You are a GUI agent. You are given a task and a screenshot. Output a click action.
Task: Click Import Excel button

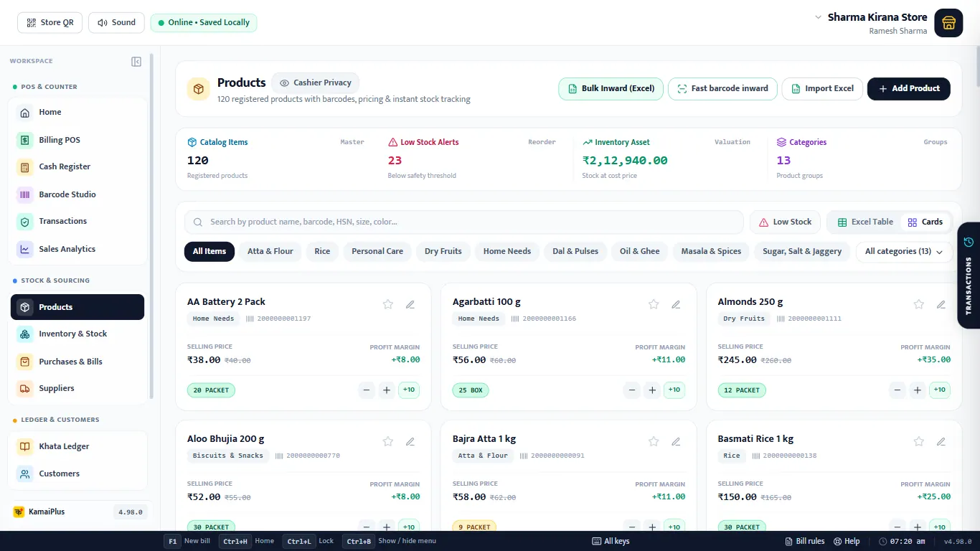click(x=822, y=88)
